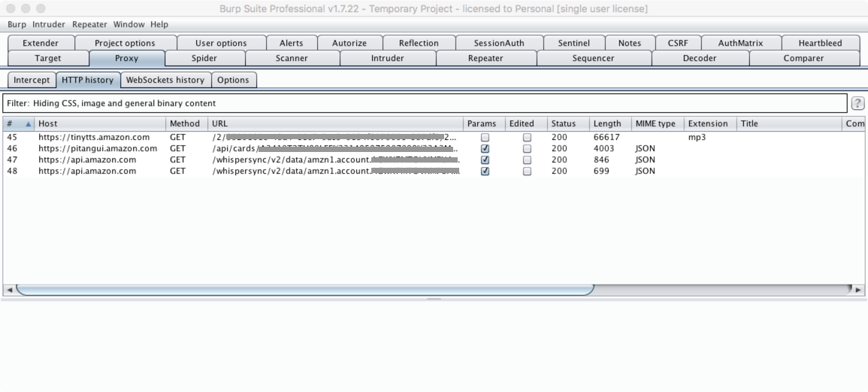Switch to the Autorize tab

[349, 43]
